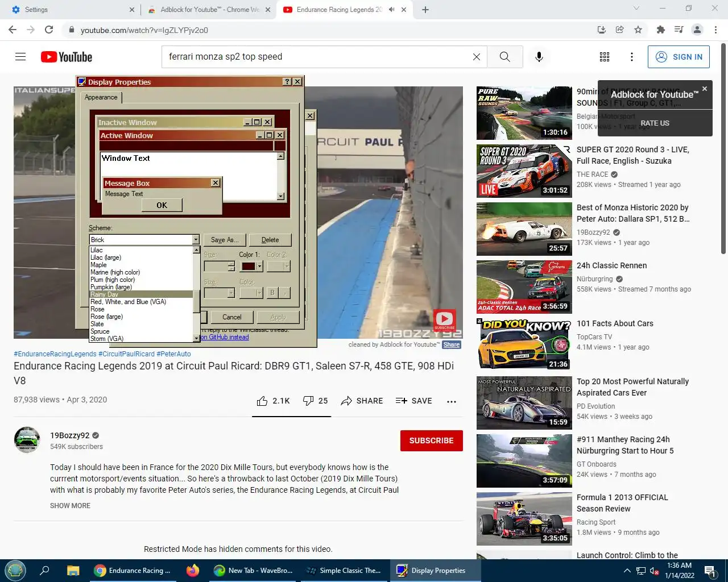The image size is (728, 582).
Task: Click Display Properties help question button
Action: 287,82
